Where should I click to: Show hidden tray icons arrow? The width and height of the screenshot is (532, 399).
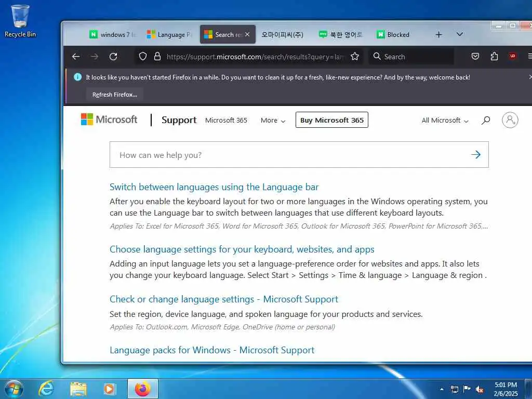442,389
